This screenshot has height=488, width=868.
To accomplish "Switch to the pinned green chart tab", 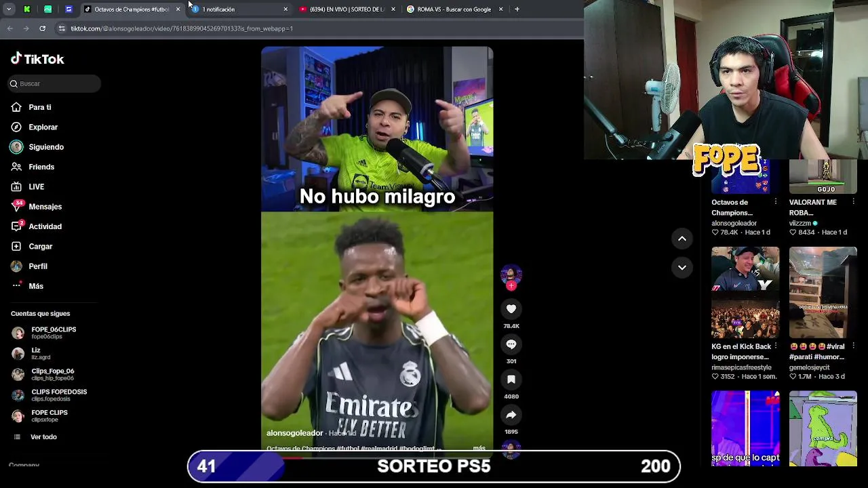I will 47,9.
